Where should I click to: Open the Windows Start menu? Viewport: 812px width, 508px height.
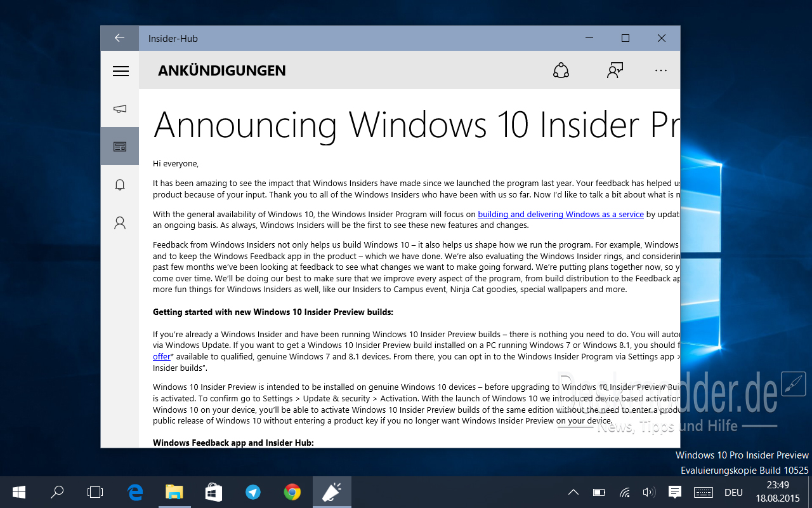pos(18,492)
